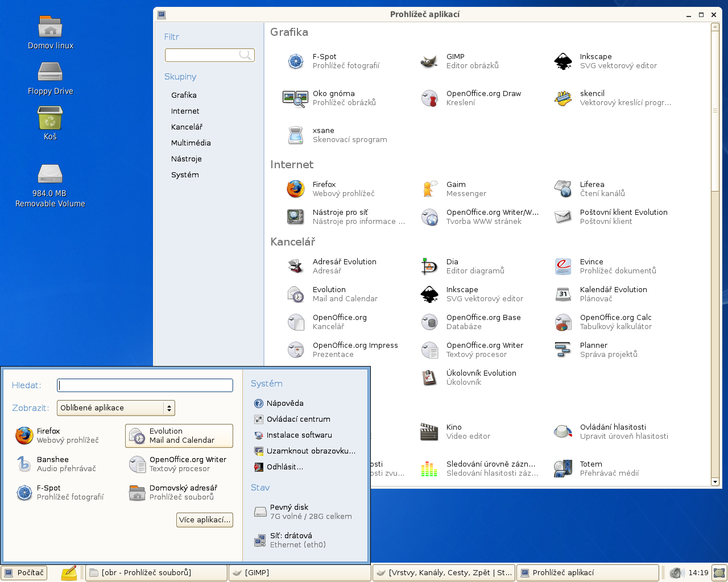Open Liferea feed reader icon

(563, 189)
